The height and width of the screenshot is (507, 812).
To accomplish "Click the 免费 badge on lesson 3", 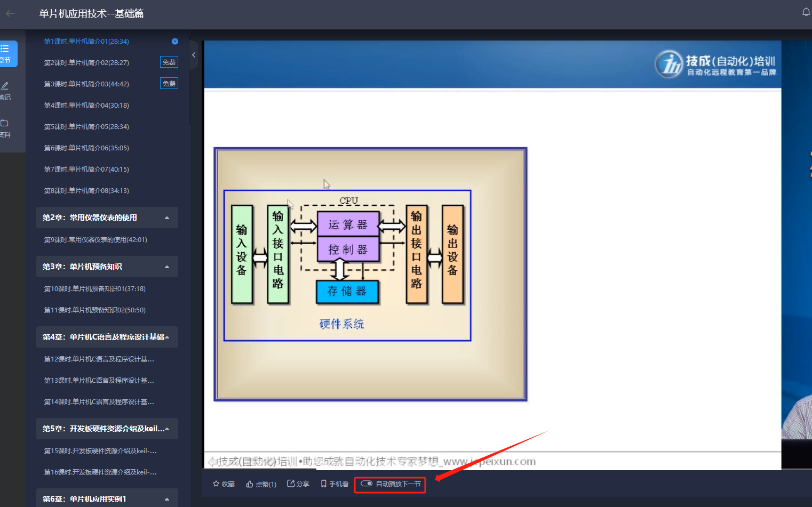I will click(x=169, y=84).
